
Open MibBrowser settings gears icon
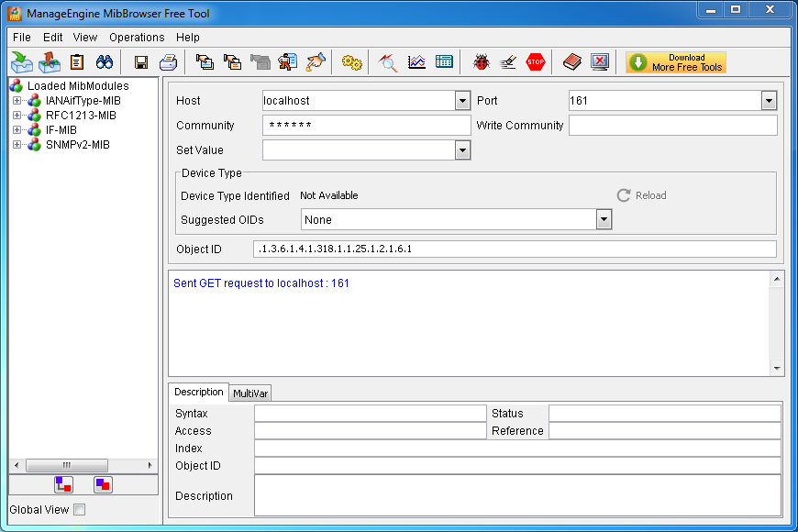pyautogui.click(x=351, y=62)
